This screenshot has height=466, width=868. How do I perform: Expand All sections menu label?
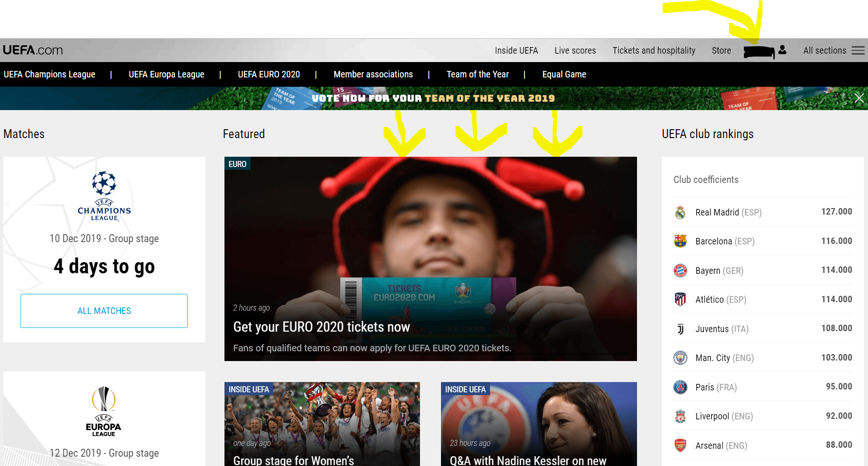tap(825, 50)
